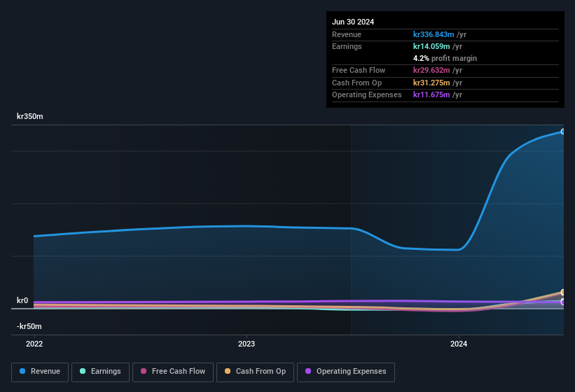The height and width of the screenshot is (392, 575).
Task: Click the blue Revenue endpoint marker
Action: tap(563, 132)
